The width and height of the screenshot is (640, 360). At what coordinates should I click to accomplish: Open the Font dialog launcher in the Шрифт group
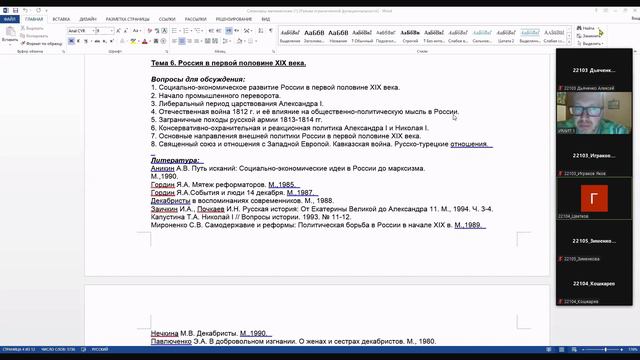tap(167, 52)
